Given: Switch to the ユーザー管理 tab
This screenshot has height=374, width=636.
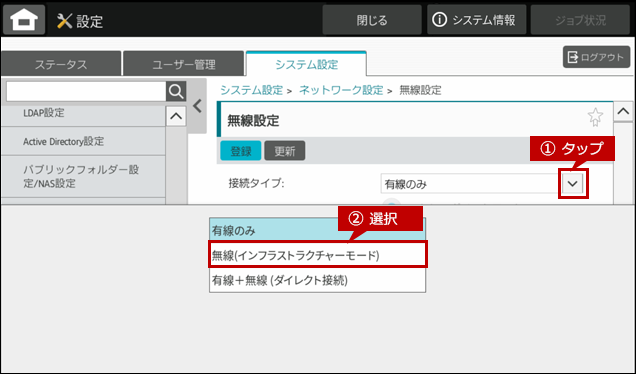Looking at the screenshot, I should [184, 64].
